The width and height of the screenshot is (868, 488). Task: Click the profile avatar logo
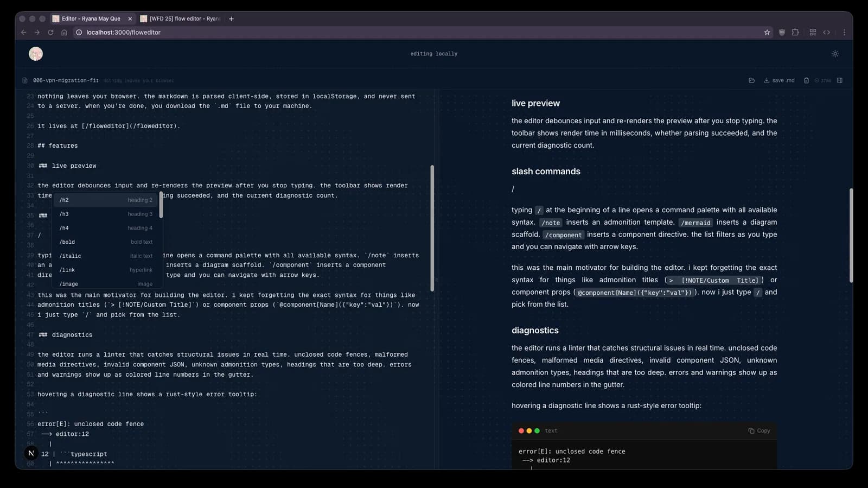tap(36, 54)
